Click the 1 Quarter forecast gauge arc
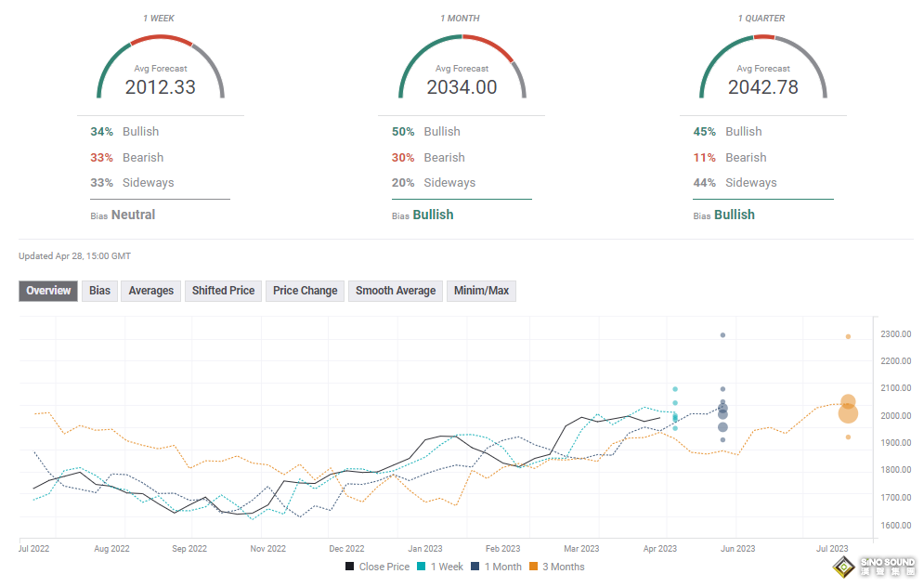The width and height of the screenshot is (924, 587). pyautogui.click(x=762, y=42)
